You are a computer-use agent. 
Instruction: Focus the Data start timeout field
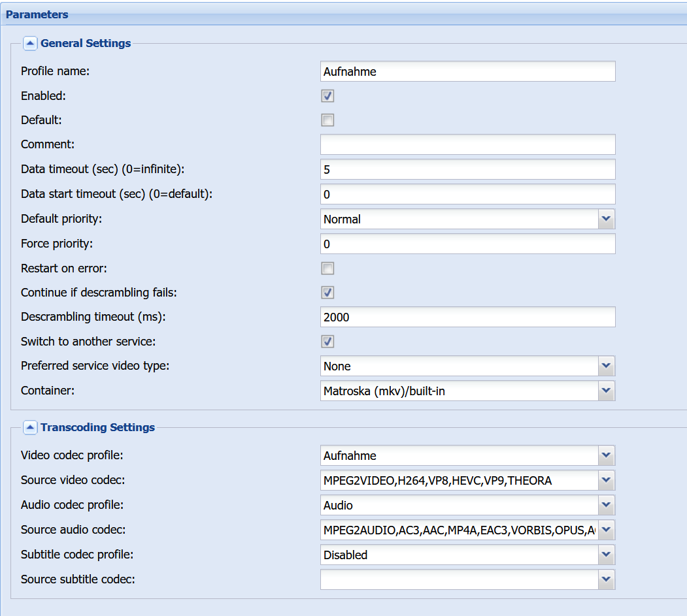coord(467,194)
